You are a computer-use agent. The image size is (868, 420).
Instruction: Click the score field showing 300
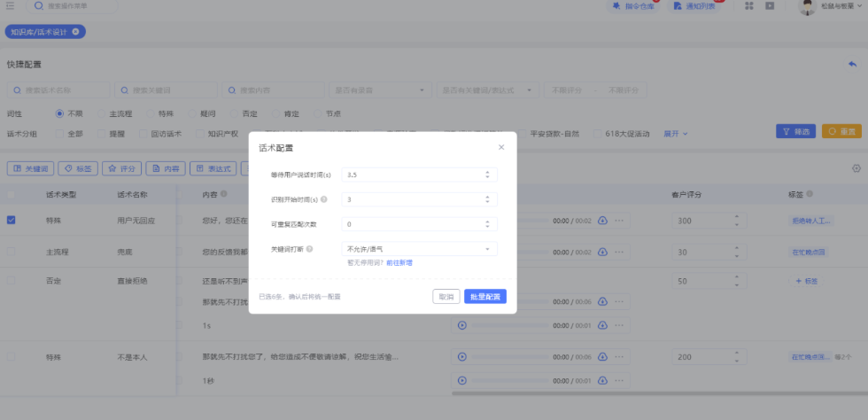pyautogui.click(x=709, y=221)
